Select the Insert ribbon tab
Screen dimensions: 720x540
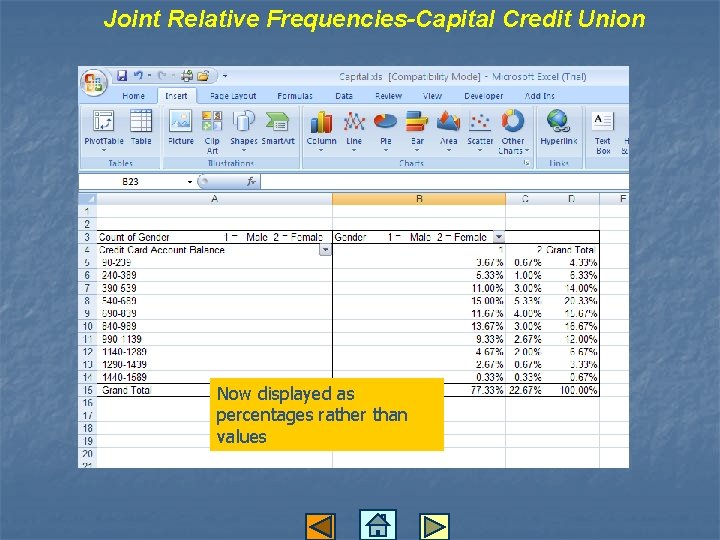[x=176, y=96]
